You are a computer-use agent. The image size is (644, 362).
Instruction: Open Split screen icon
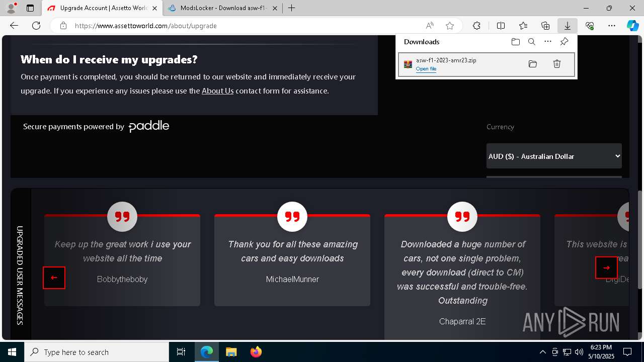click(501, 26)
